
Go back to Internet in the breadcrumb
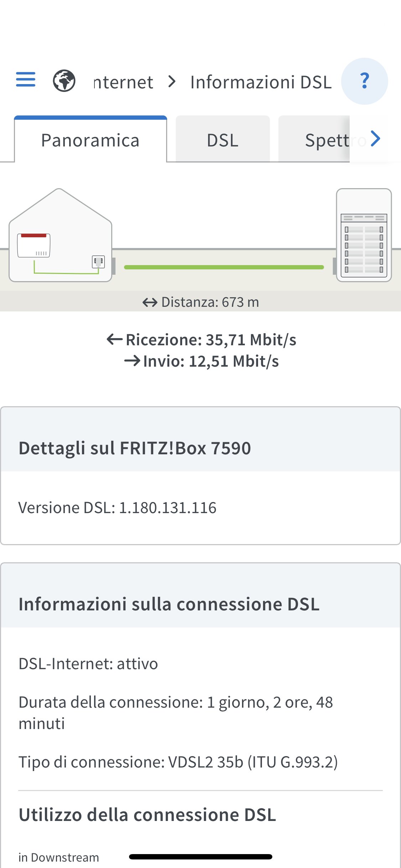[x=123, y=82]
